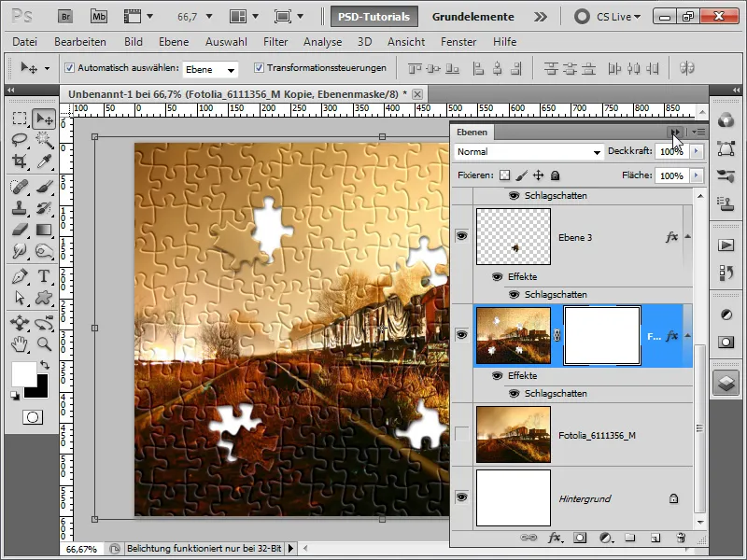
Task: Open the Fläche slider arrow
Action: [696, 175]
